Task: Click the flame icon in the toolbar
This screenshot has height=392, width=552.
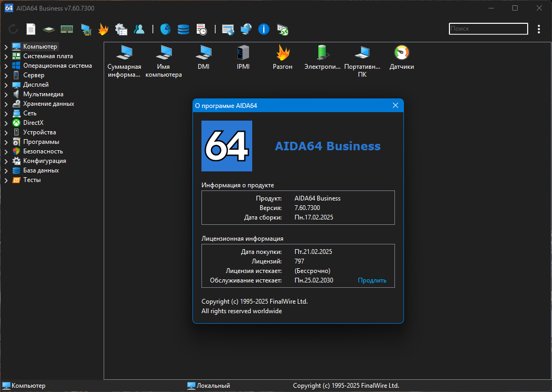Action: tap(103, 29)
